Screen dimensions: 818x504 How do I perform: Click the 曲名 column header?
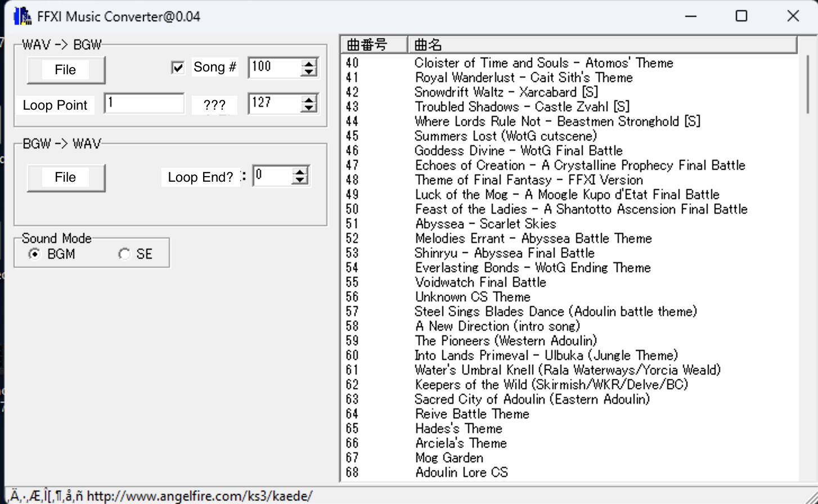coord(602,44)
